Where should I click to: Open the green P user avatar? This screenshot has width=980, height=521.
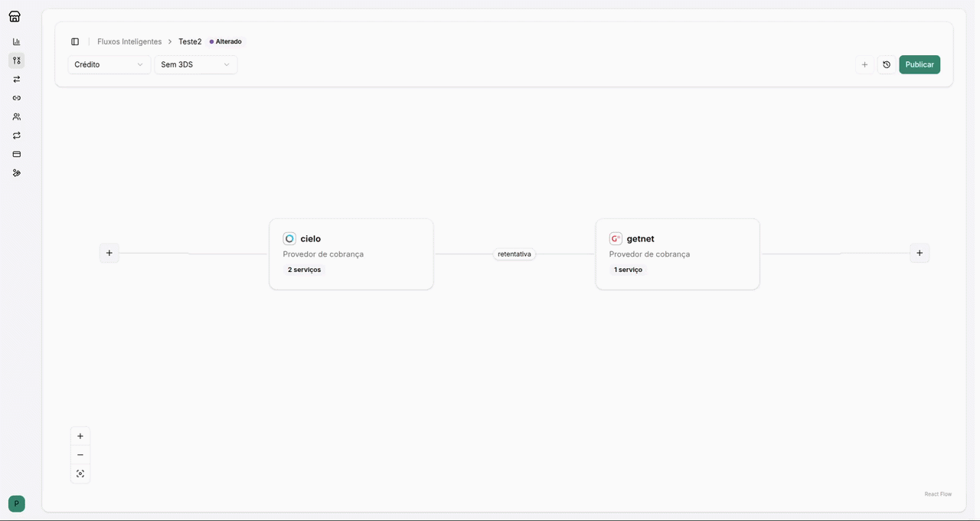[x=17, y=504]
